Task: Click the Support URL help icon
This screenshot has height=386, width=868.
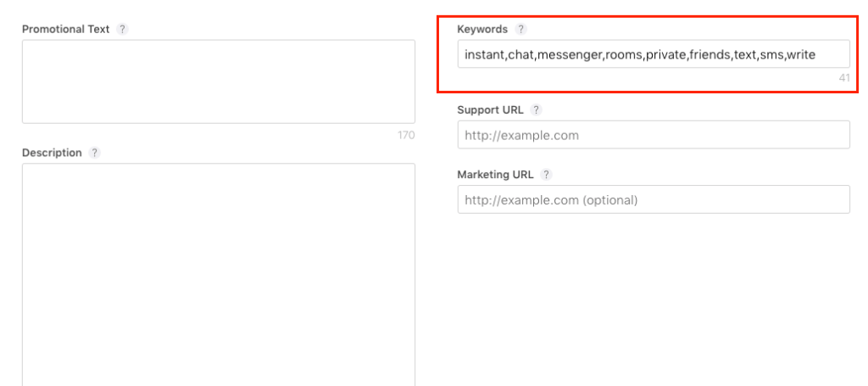Action: tap(536, 110)
